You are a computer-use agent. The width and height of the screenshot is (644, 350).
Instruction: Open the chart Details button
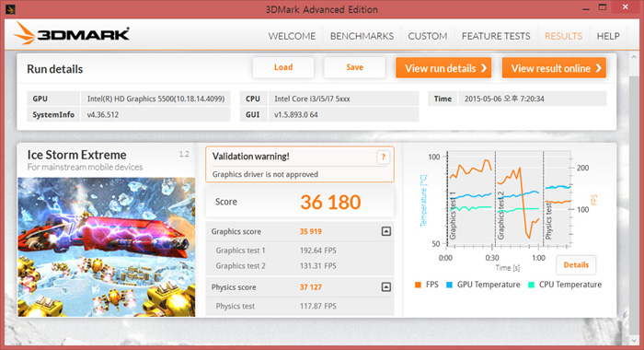pyautogui.click(x=576, y=265)
